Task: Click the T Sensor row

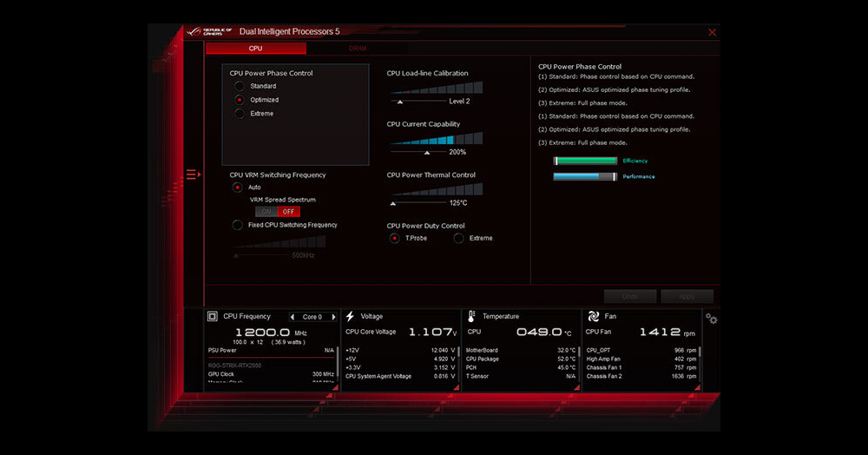Action: tap(521, 376)
